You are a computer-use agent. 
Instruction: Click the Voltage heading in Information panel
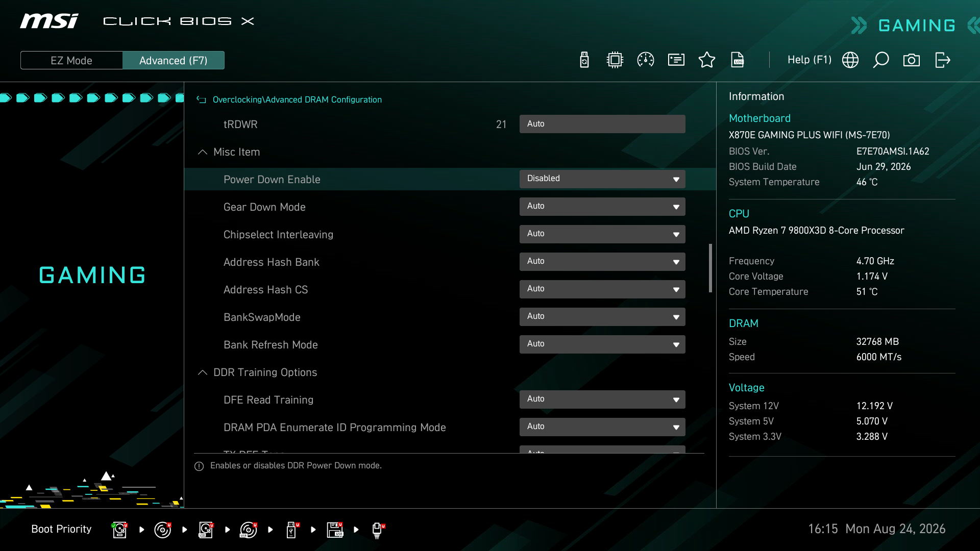tap(747, 388)
